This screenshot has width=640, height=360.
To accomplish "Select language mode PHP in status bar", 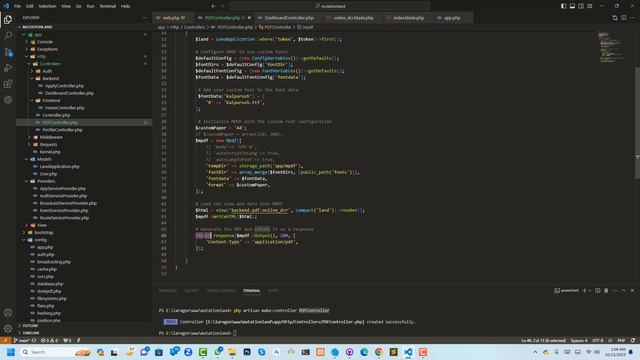I will pos(621,340).
